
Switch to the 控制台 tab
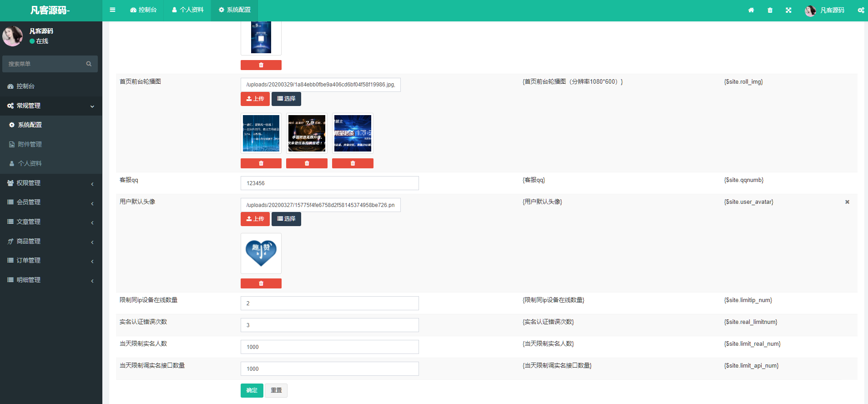tap(143, 10)
